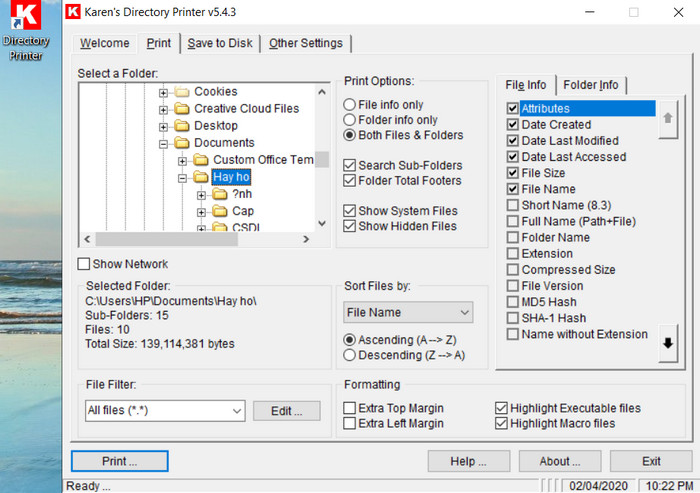Collapse the Hay ho folder node
The width and height of the screenshot is (700, 493).
(182, 178)
